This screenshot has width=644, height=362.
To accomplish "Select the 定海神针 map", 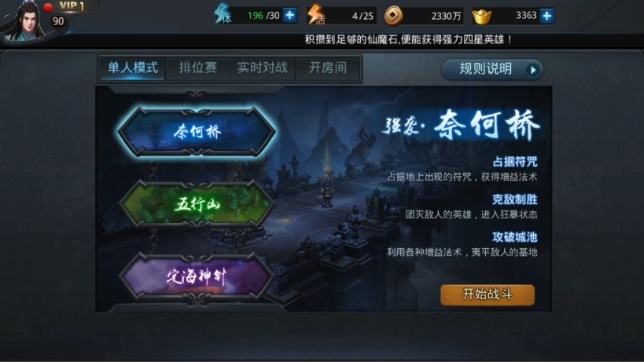I will click(x=197, y=276).
